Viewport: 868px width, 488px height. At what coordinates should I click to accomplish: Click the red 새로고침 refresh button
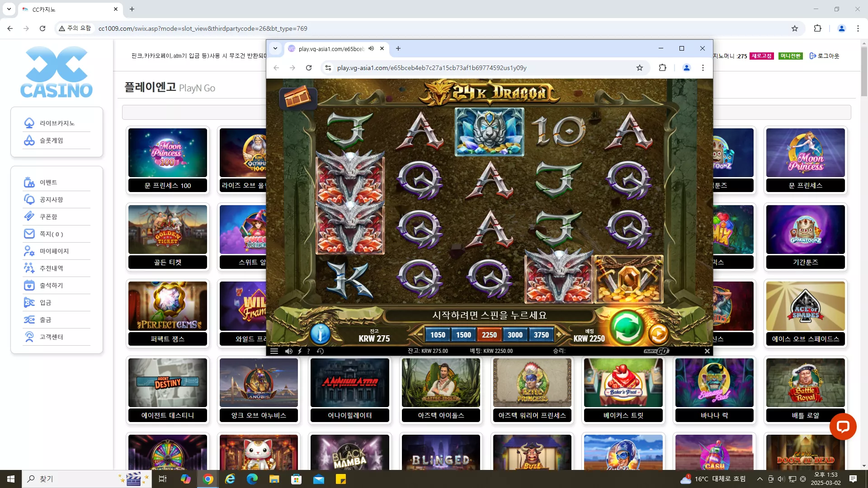point(762,56)
